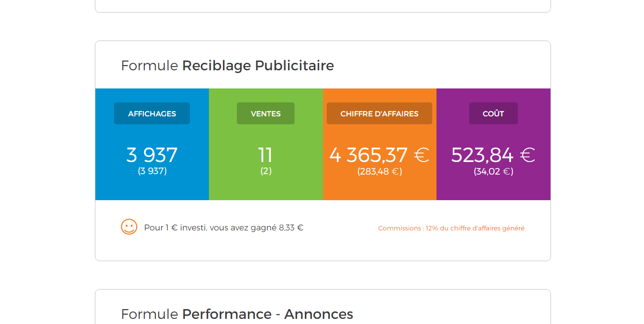
Task: Click the orange Commissions 12% note
Action: 451,229
